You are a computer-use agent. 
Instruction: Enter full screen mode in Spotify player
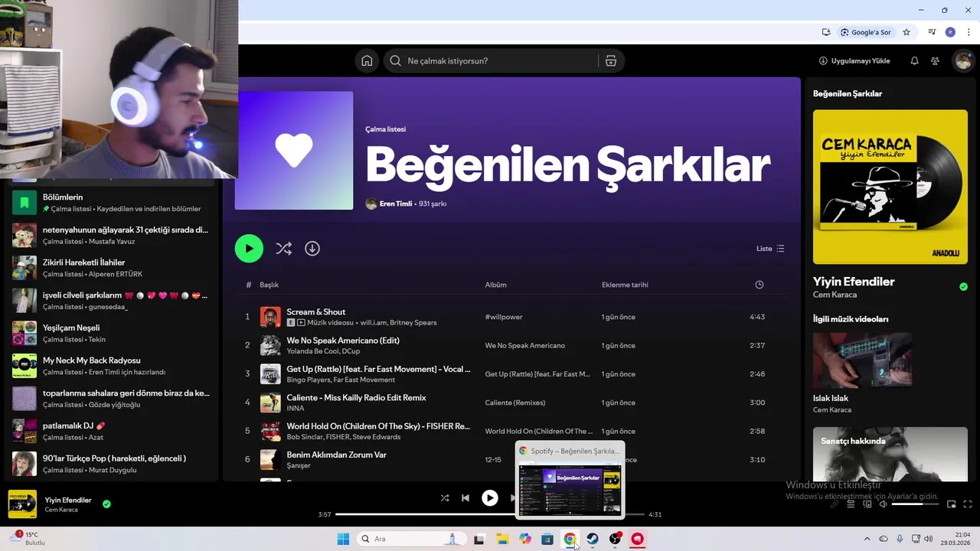click(967, 504)
